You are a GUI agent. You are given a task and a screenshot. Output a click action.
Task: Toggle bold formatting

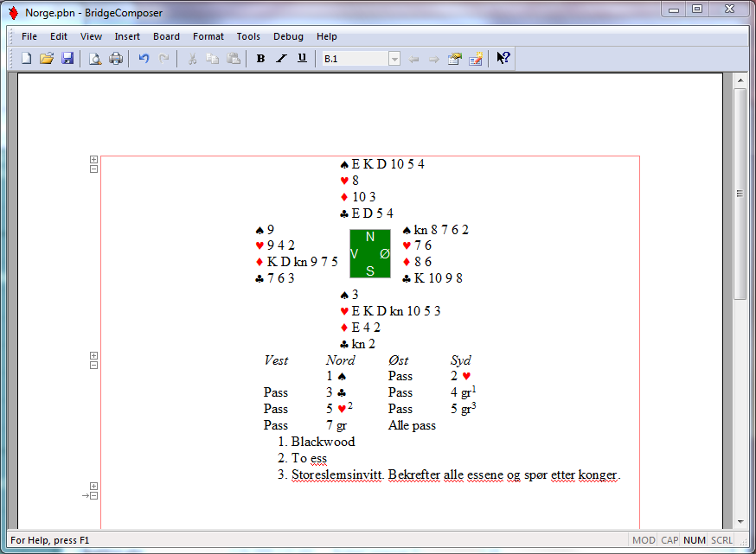[260, 59]
